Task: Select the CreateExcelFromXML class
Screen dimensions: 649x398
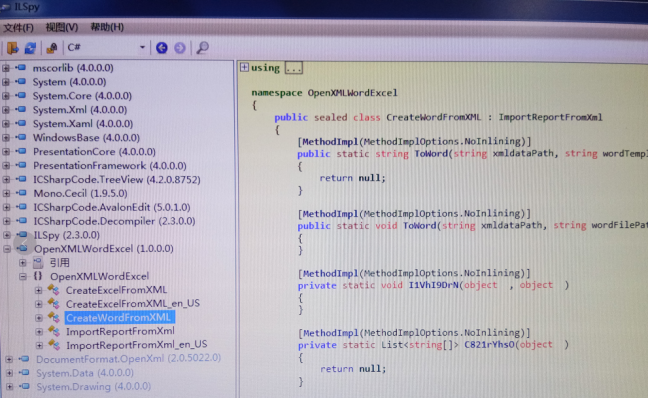Action: coord(116,290)
